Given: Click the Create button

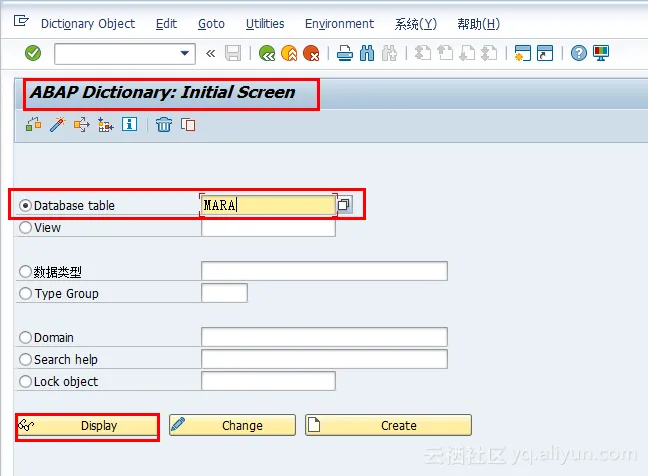Looking at the screenshot, I should 388,425.
